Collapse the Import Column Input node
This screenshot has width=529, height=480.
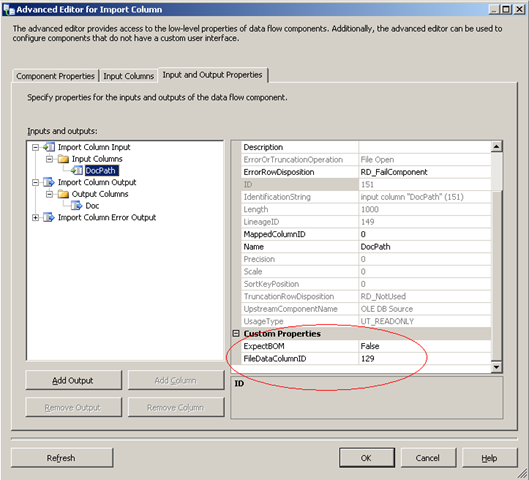coord(35,147)
